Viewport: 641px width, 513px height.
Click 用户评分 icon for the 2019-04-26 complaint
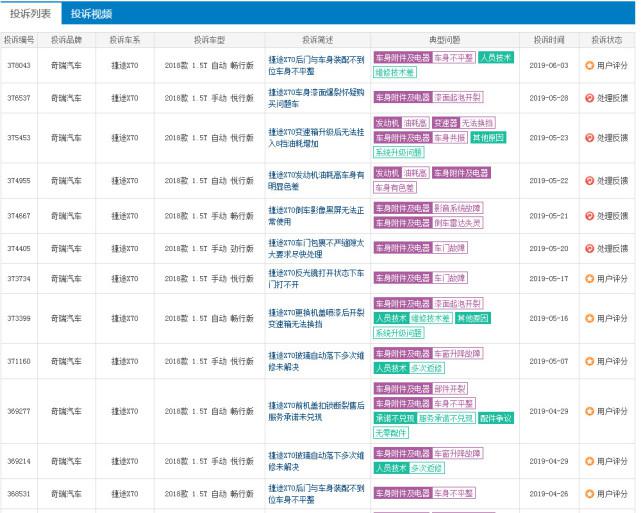589,494
